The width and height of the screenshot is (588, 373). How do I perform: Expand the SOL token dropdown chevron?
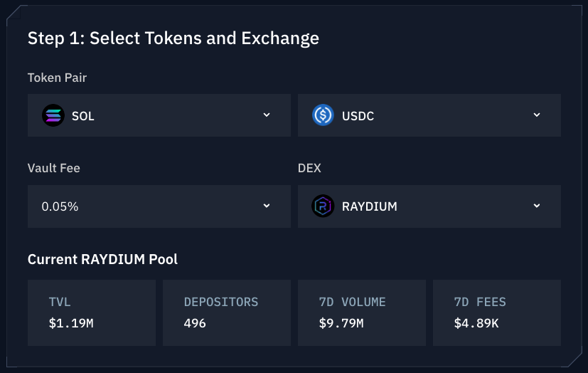(x=267, y=115)
